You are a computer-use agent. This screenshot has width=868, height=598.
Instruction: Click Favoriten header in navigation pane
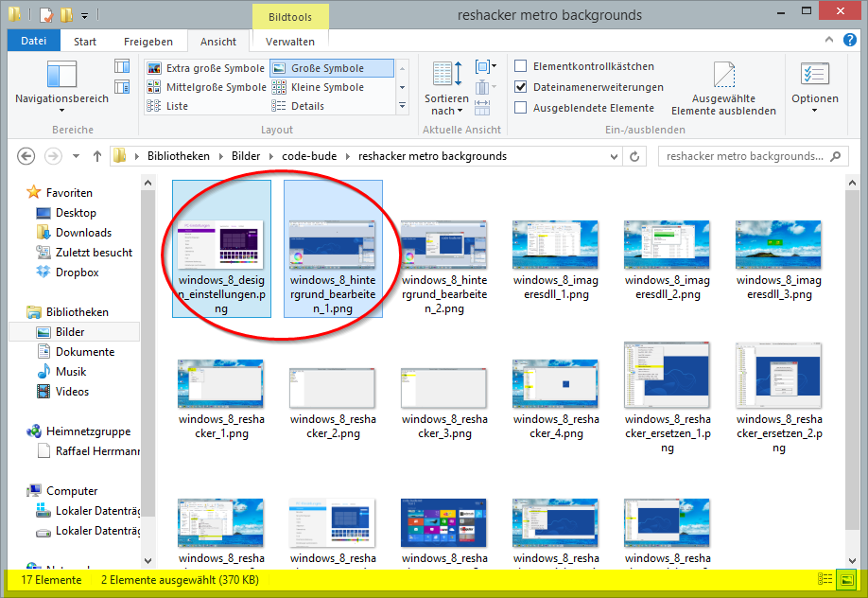[x=69, y=193]
